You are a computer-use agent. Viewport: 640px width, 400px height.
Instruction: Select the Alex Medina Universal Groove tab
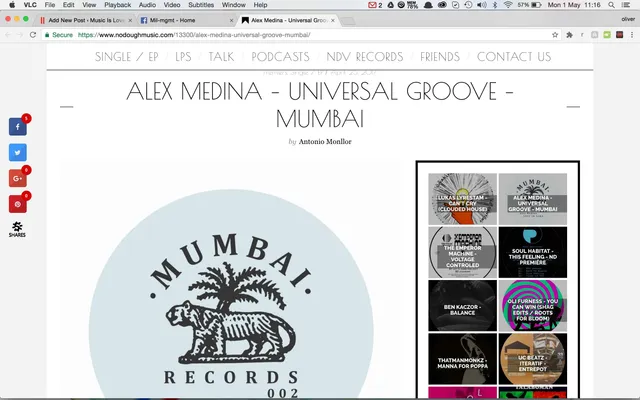(x=288, y=20)
